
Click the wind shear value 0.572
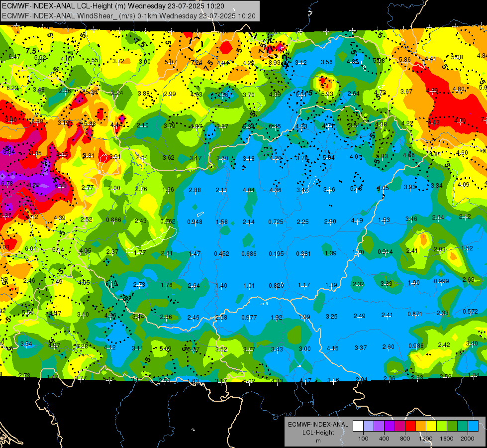(x=470, y=311)
